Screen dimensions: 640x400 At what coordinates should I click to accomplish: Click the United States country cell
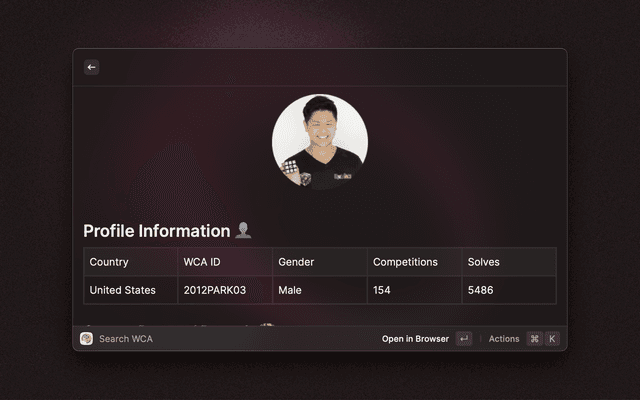[x=122, y=290]
